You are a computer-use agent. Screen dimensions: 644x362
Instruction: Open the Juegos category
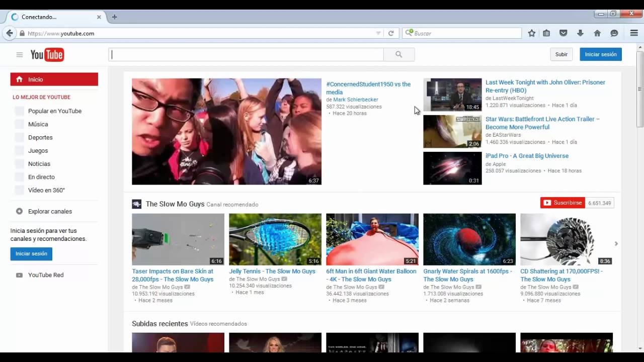point(38,150)
